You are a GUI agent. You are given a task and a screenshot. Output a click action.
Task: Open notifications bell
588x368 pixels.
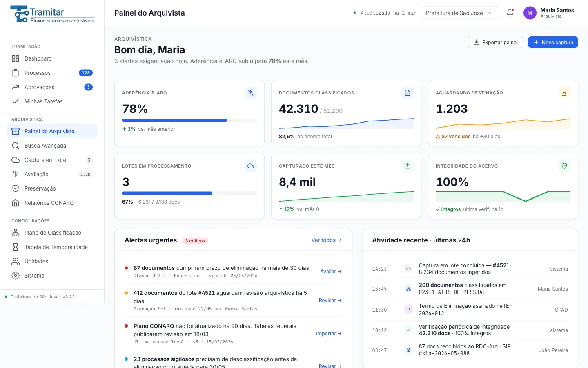tap(510, 13)
